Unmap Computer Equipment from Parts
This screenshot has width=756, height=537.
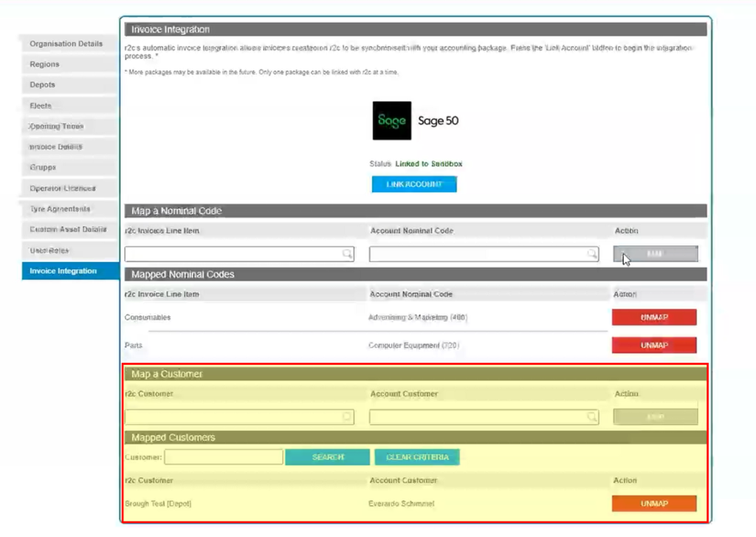click(x=654, y=345)
